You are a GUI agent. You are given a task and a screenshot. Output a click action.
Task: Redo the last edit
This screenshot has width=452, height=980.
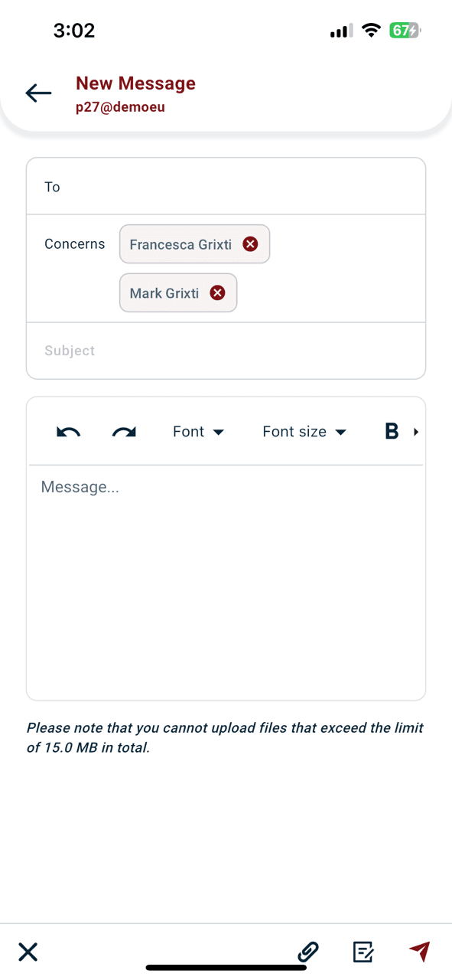pyautogui.click(x=124, y=432)
